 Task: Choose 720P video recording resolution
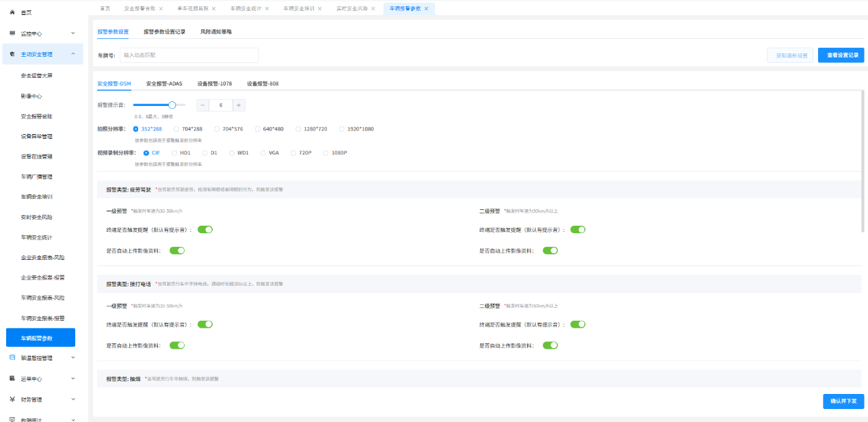click(294, 153)
